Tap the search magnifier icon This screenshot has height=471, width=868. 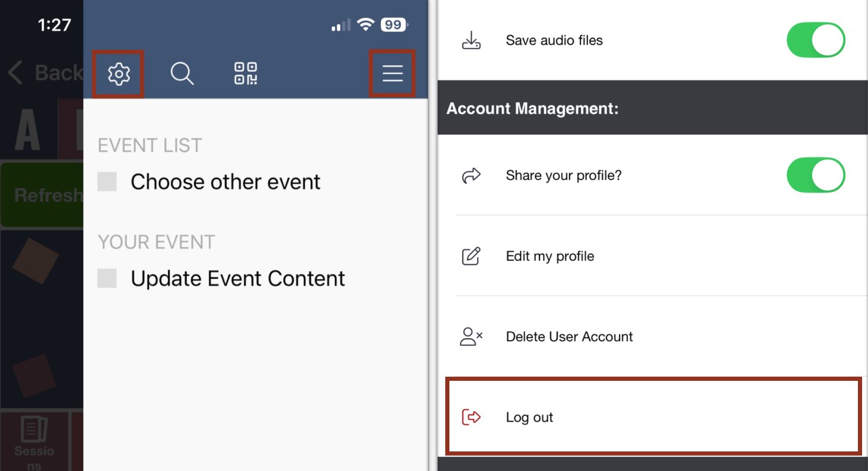(182, 74)
